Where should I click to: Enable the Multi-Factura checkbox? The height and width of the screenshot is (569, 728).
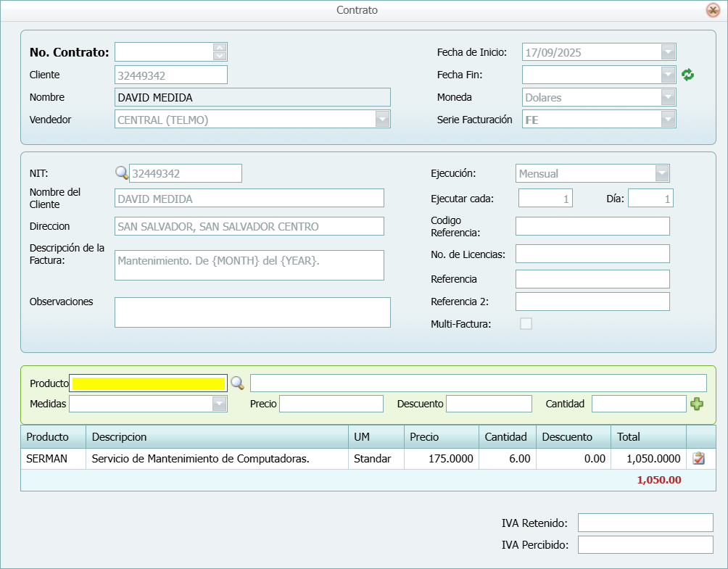pos(526,324)
